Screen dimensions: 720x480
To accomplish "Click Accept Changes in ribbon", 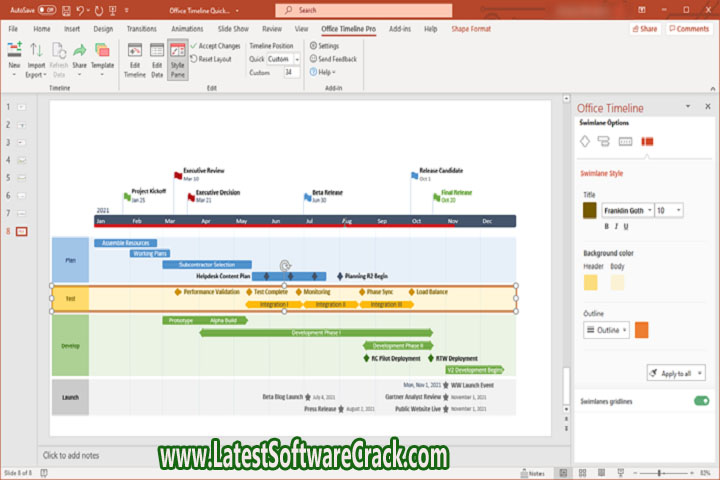I will [215, 46].
